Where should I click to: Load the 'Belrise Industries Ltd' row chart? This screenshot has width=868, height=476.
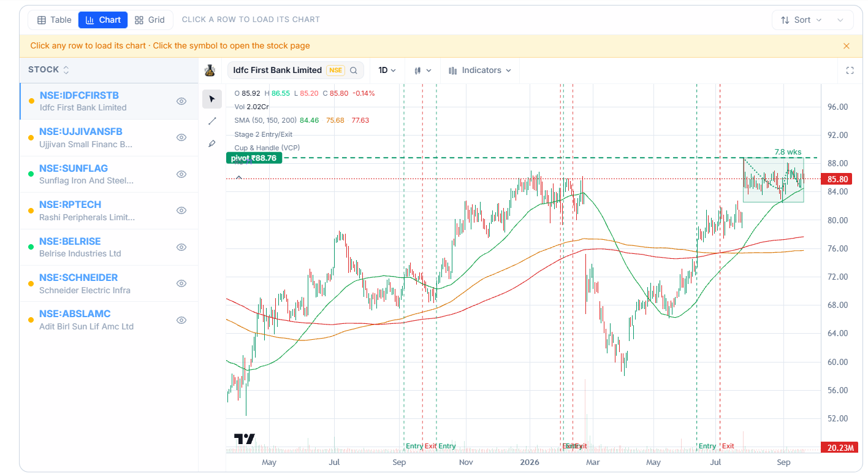click(108, 247)
